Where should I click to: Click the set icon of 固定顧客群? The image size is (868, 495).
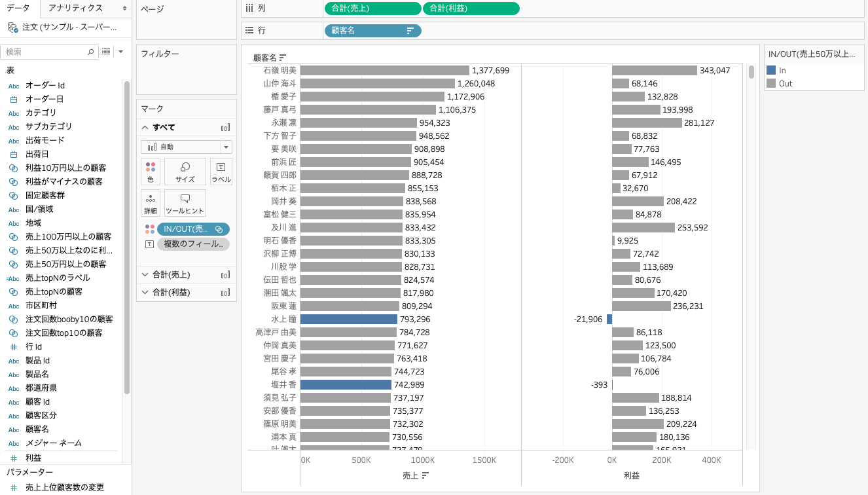coord(13,195)
